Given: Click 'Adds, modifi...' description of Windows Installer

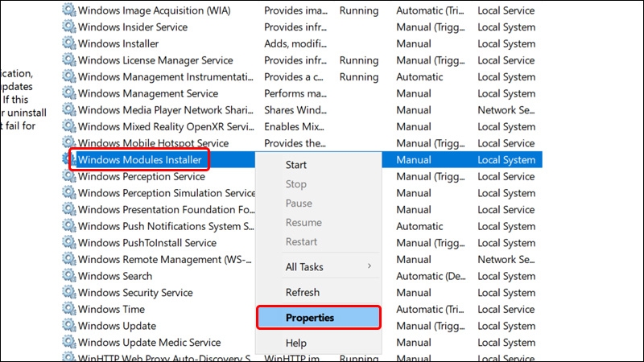Looking at the screenshot, I should (295, 43).
